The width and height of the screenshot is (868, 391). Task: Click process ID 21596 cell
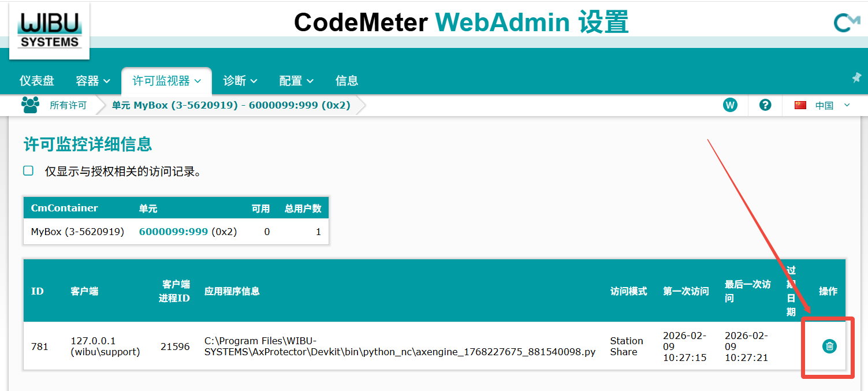[x=175, y=347]
